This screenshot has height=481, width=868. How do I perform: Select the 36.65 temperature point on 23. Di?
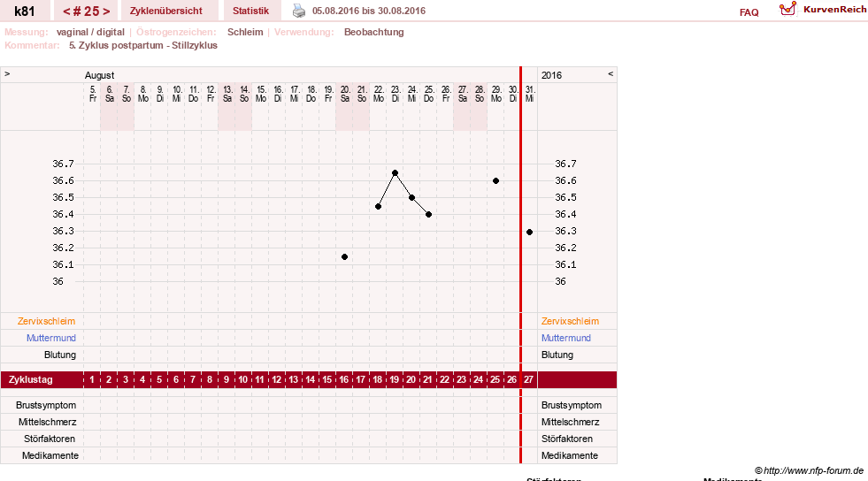tap(396, 173)
